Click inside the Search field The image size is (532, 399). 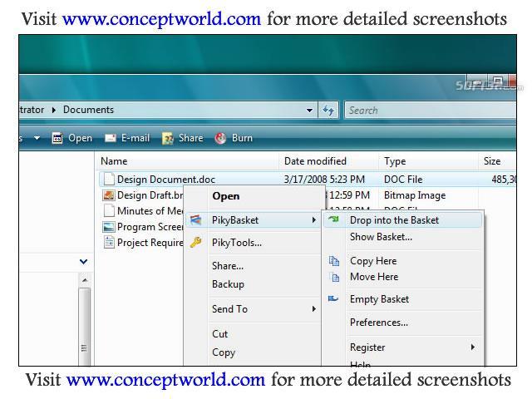(431, 111)
